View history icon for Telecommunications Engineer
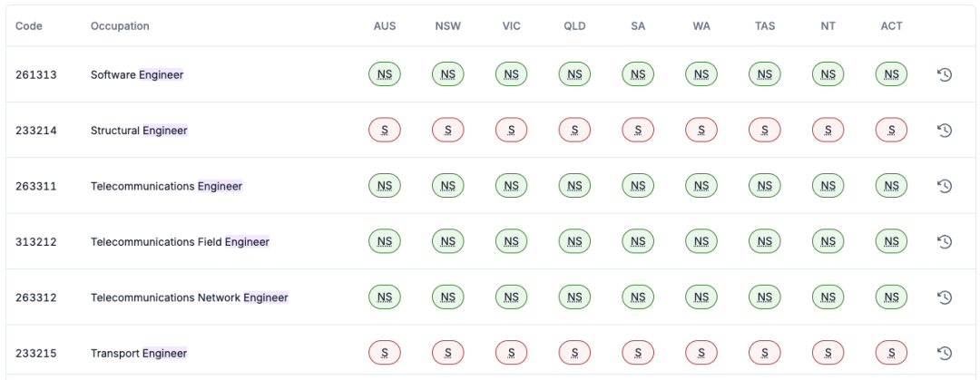 [x=944, y=186]
